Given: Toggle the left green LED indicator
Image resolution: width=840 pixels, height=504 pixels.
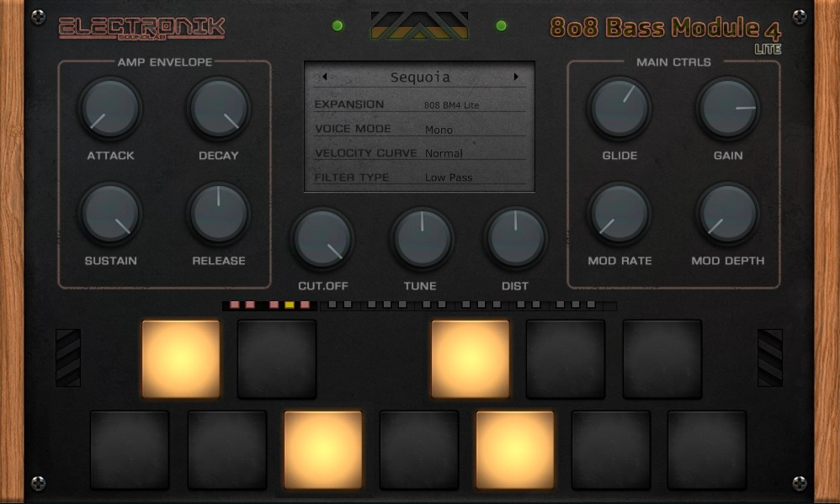Looking at the screenshot, I should click(x=337, y=25).
